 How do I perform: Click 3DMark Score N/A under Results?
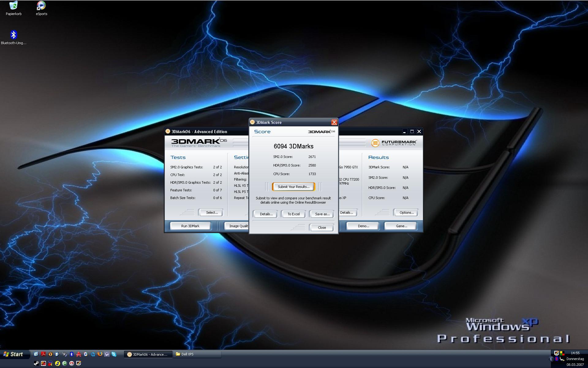(x=388, y=167)
